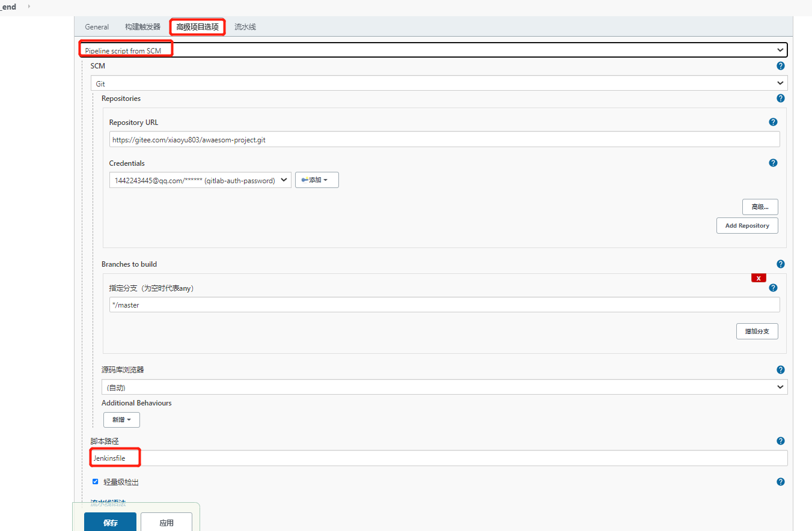
Task: Open help for 脚本路径
Action: 780,441
